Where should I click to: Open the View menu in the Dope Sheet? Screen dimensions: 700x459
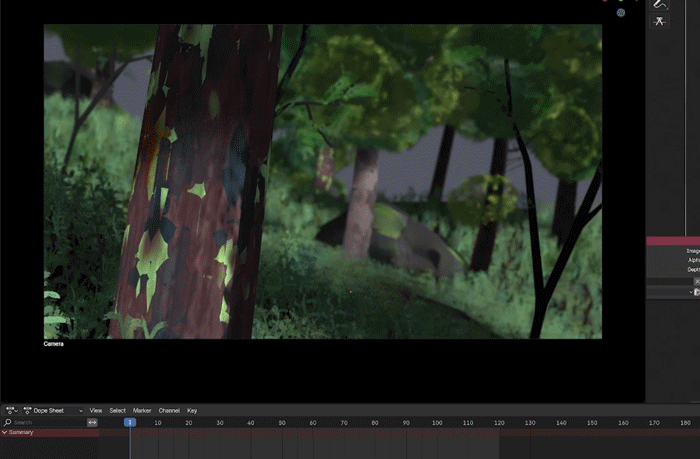coord(96,410)
